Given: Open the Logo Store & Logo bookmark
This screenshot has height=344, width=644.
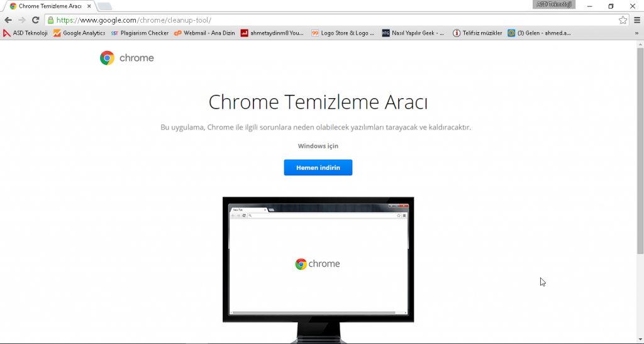Looking at the screenshot, I should click(x=343, y=33).
